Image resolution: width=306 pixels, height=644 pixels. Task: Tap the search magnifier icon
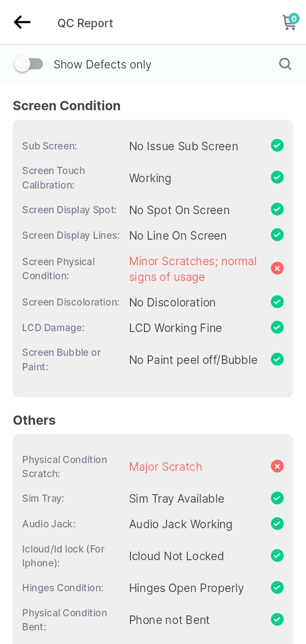click(285, 64)
